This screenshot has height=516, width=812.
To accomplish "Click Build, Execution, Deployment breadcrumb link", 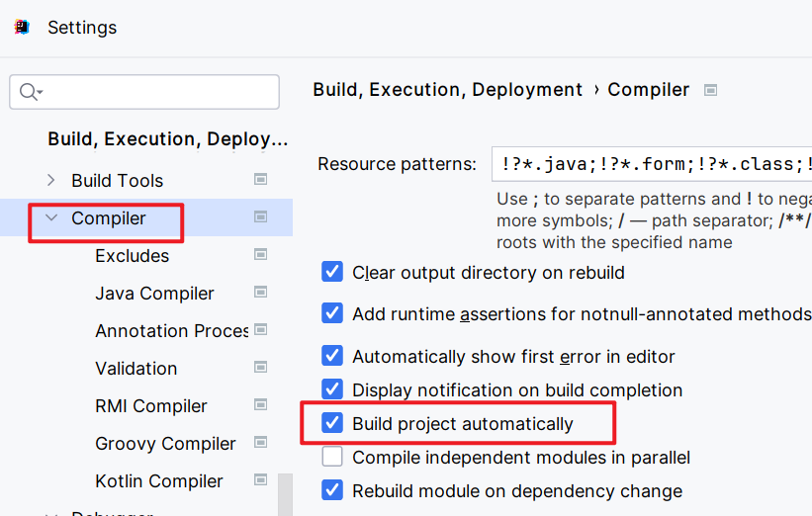I will (447, 90).
